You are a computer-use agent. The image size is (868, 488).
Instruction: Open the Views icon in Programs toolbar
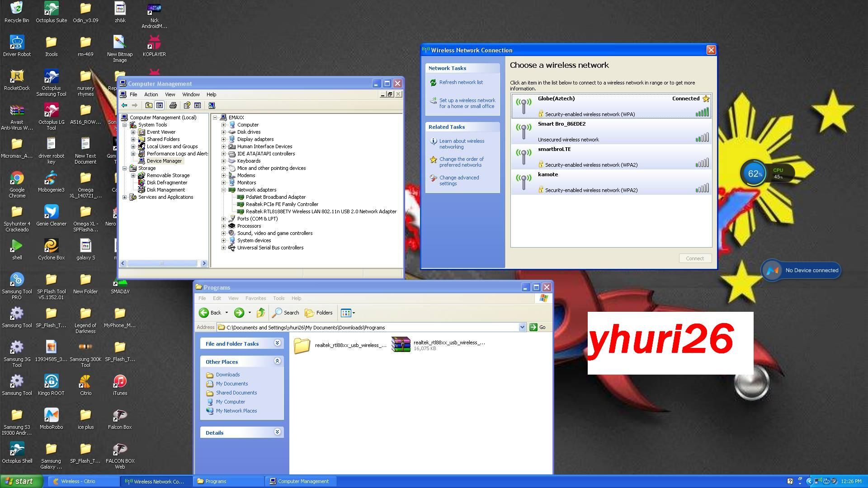click(x=347, y=313)
